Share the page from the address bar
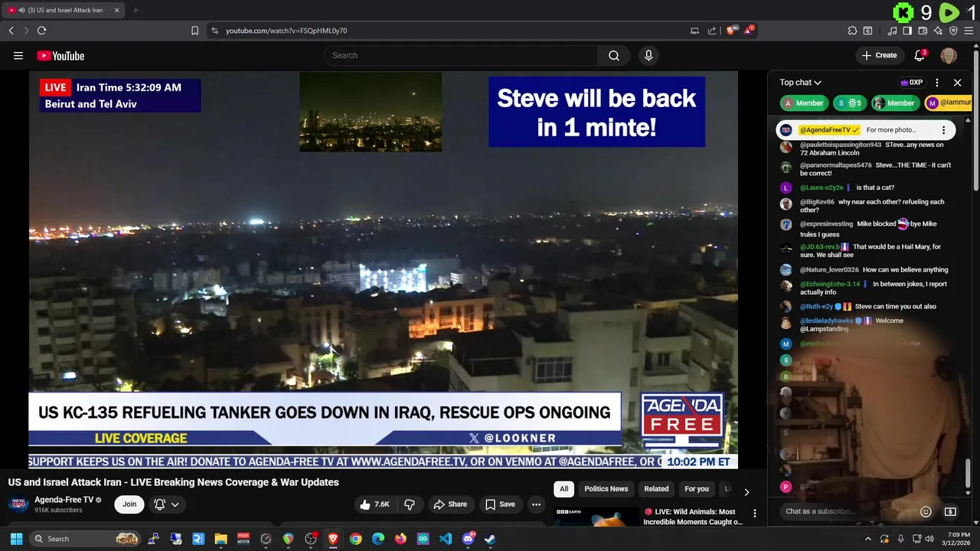This screenshot has width=980, height=551. click(712, 31)
